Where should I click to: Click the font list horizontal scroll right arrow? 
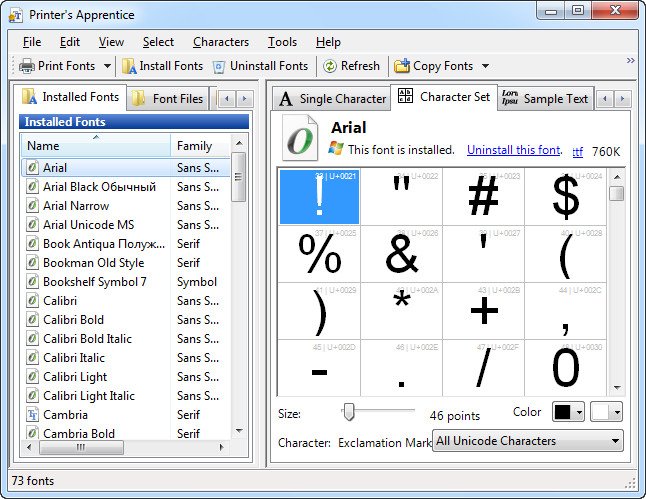(222, 447)
